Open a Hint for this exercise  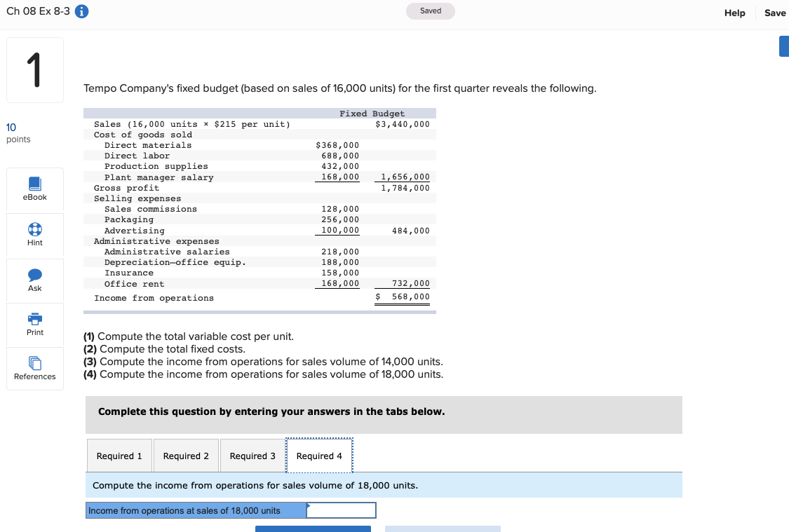(34, 235)
